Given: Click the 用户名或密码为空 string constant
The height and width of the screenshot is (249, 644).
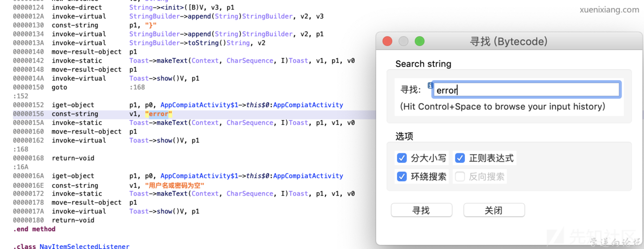Looking at the screenshot, I should [x=175, y=185].
